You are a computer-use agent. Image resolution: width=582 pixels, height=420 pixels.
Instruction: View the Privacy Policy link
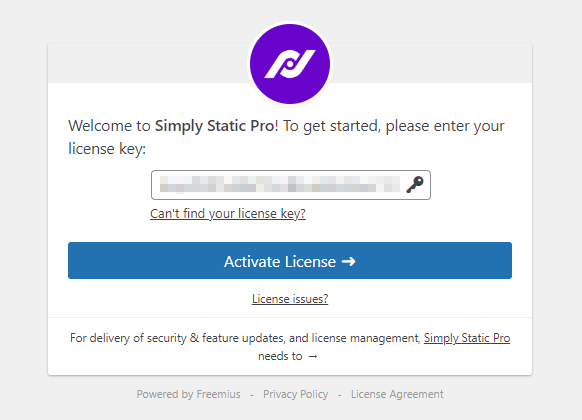click(295, 394)
